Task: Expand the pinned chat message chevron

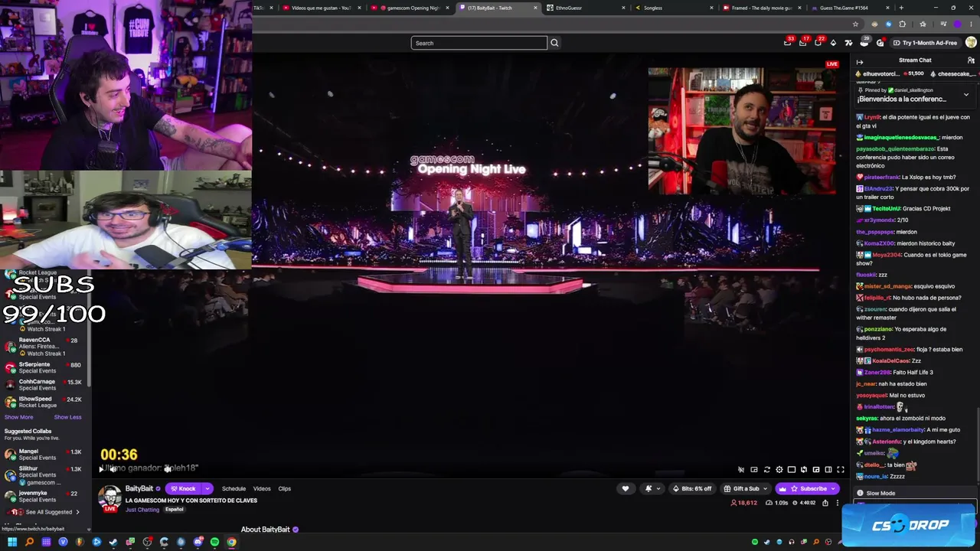Action: [x=966, y=95]
